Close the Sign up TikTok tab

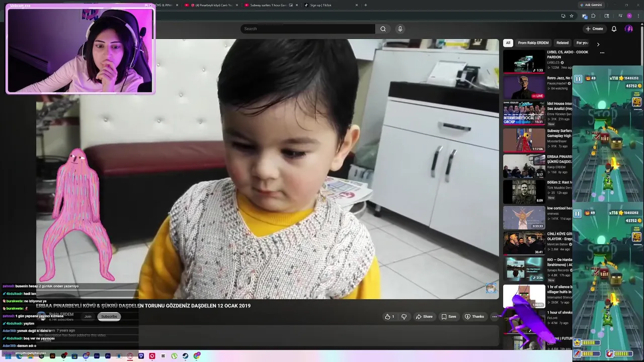click(x=357, y=5)
